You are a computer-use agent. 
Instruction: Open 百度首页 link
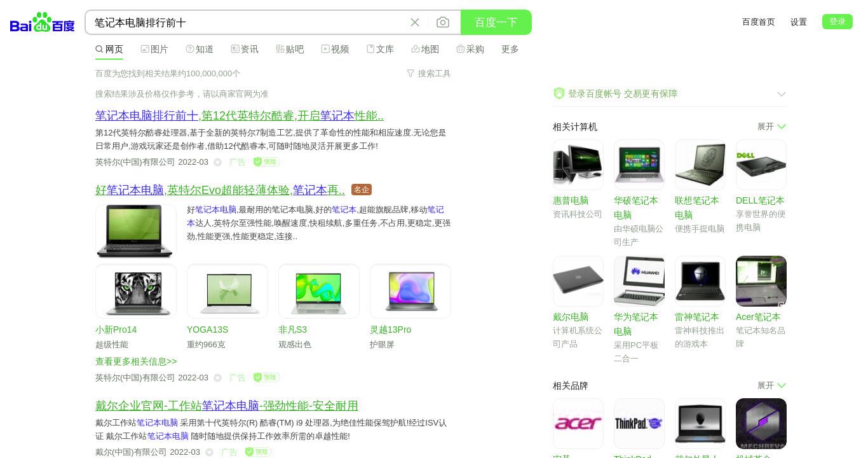coord(759,22)
